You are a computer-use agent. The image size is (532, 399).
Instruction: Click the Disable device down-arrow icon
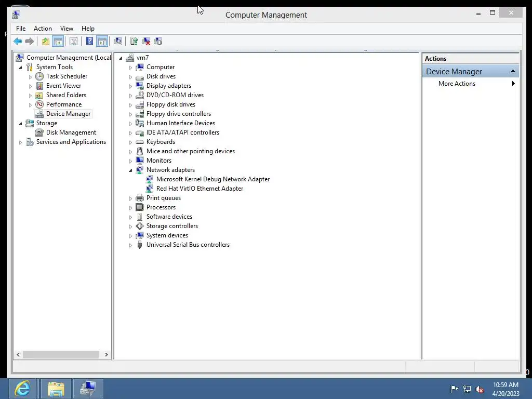coord(158,42)
